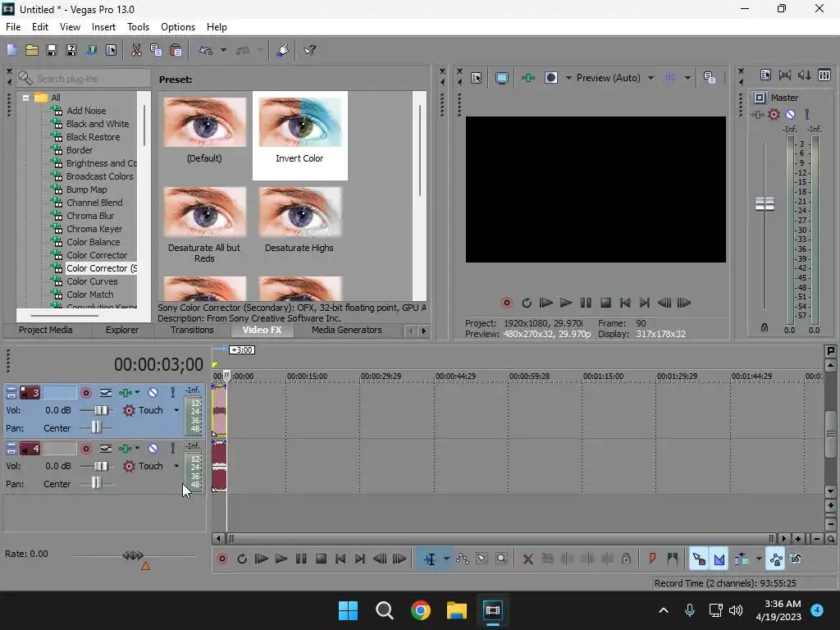
Task: Click the Normal edit tool icon
Action: [430, 559]
